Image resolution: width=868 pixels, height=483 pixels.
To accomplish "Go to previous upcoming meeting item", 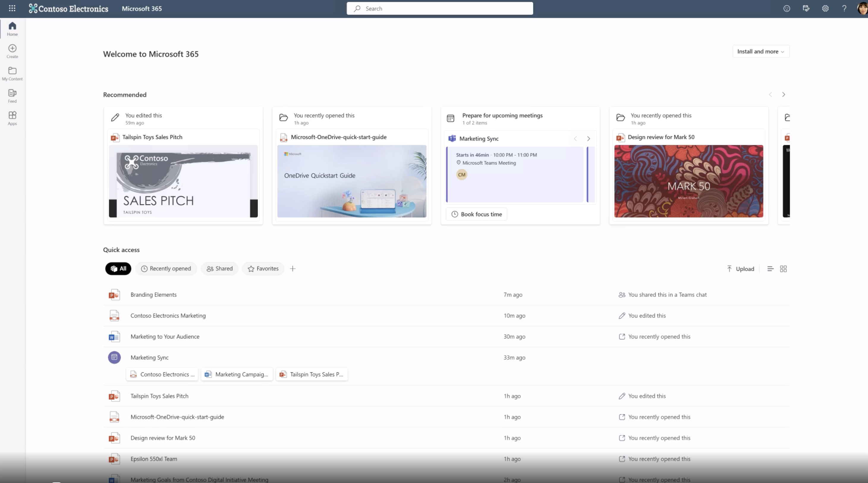I will [575, 139].
